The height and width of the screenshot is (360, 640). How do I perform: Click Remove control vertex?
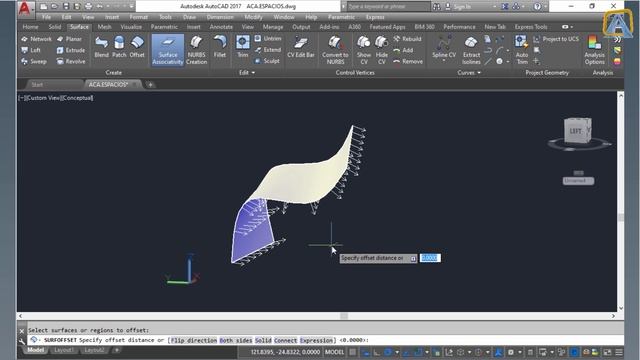point(408,62)
